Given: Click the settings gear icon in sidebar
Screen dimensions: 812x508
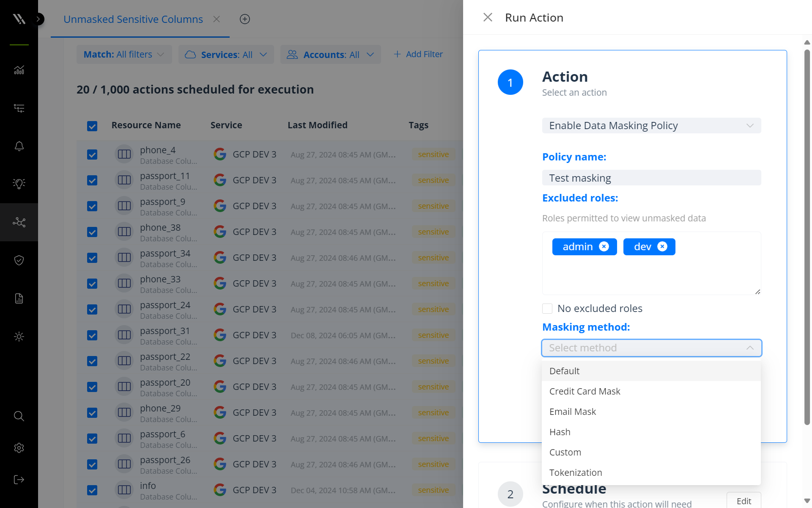Looking at the screenshot, I should pos(19,448).
